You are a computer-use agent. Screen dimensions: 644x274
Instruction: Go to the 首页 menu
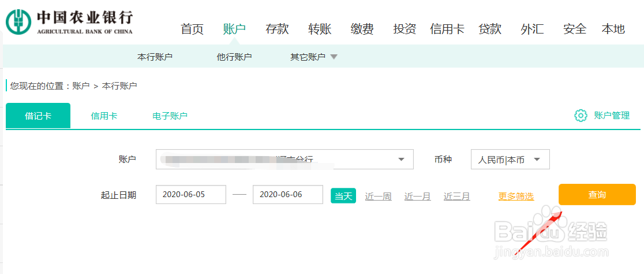click(x=192, y=29)
